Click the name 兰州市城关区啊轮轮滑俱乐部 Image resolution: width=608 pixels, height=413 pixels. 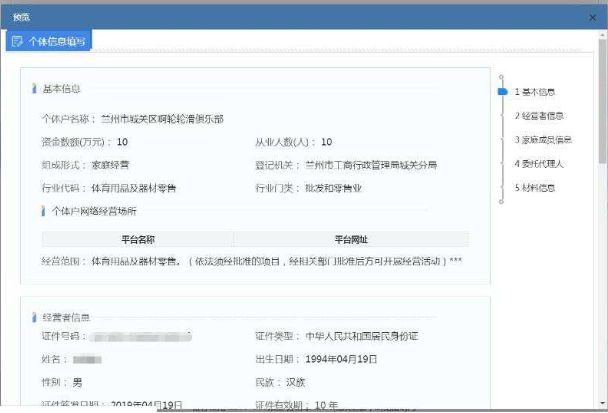pyautogui.click(x=162, y=119)
